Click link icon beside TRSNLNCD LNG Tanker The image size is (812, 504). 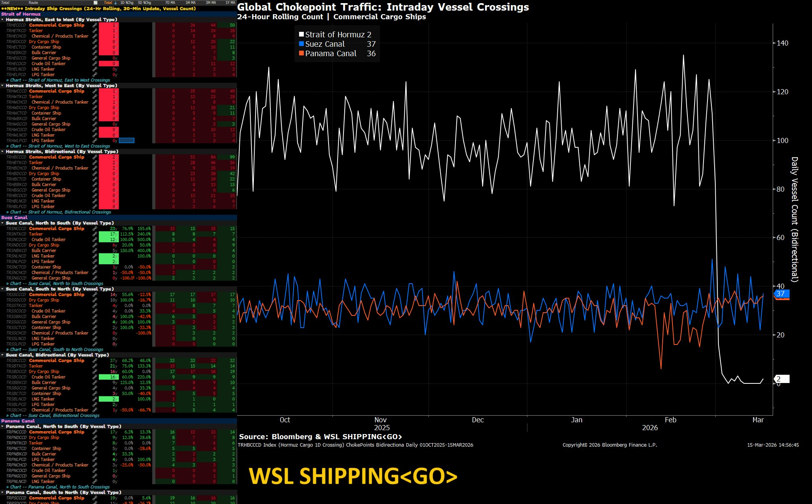click(x=95, y=256)
